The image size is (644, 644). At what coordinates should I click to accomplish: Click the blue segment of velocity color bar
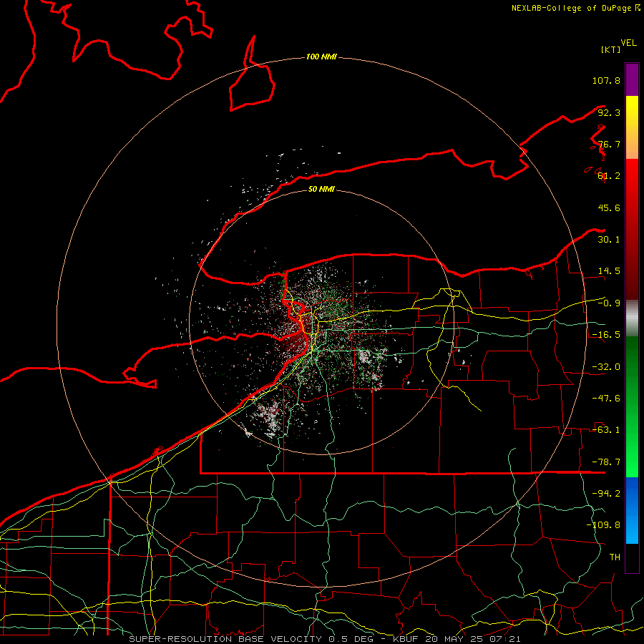[632, 510]
